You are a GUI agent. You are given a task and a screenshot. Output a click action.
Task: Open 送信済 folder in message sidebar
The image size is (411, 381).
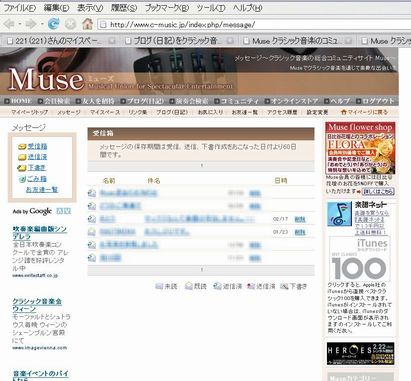click(x=37, y=157)
